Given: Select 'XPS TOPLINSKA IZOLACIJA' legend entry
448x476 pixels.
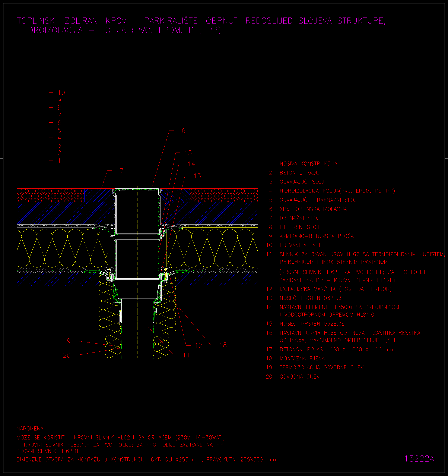Looking at the screenshot, I should (x=313, y=209).
